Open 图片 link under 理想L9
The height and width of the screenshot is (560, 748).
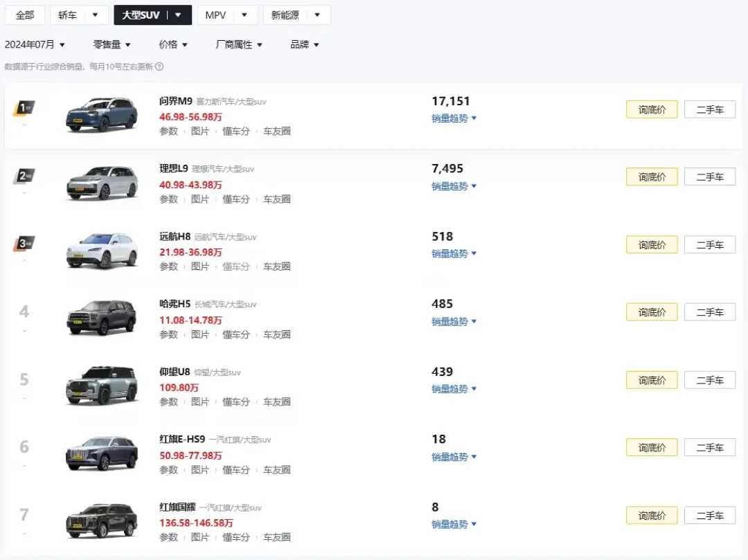(x=200, y=199)
